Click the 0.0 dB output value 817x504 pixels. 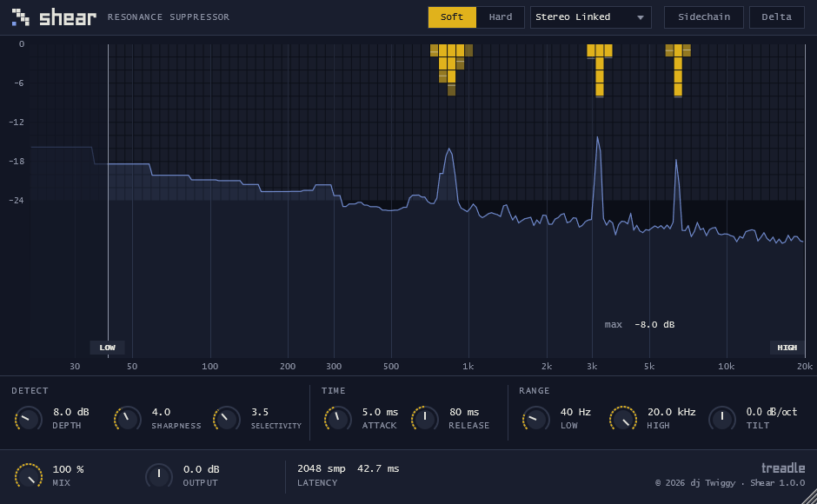coord(201,469)
